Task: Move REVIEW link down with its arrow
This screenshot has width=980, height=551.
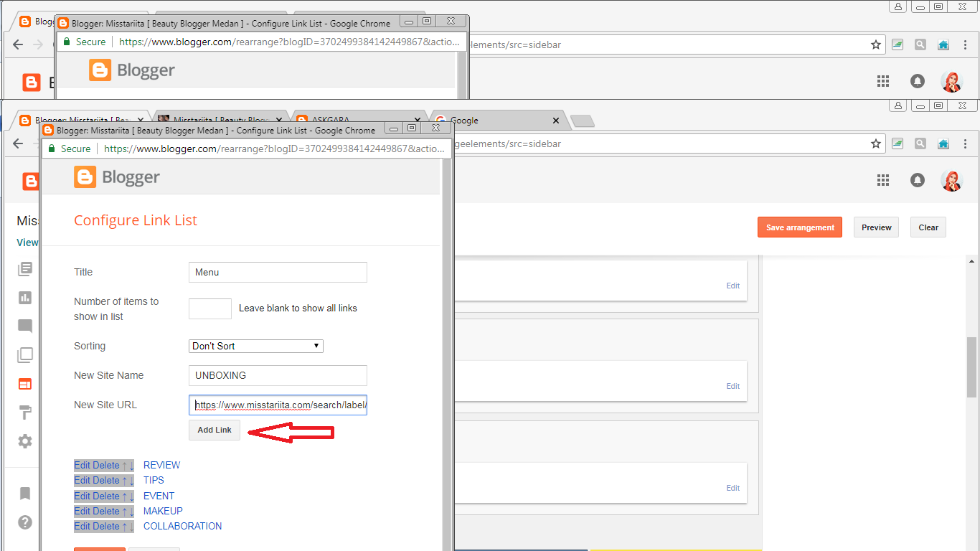Action: (x=131, y=465)
